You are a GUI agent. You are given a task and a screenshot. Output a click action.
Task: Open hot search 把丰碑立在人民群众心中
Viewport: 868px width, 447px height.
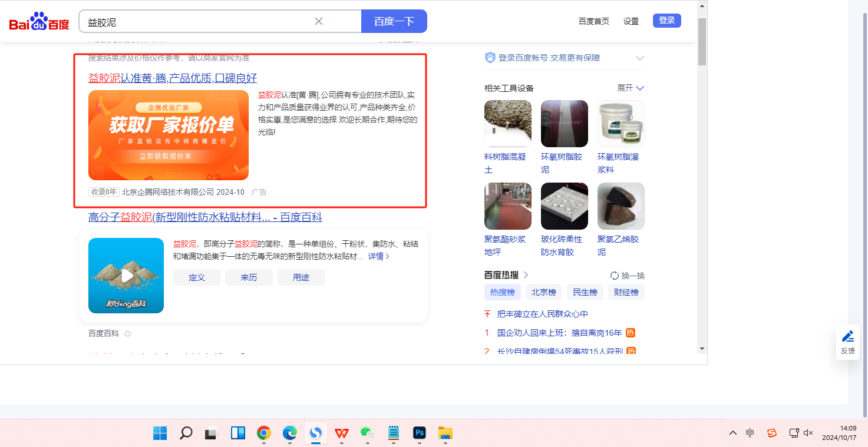click(543, 314)
